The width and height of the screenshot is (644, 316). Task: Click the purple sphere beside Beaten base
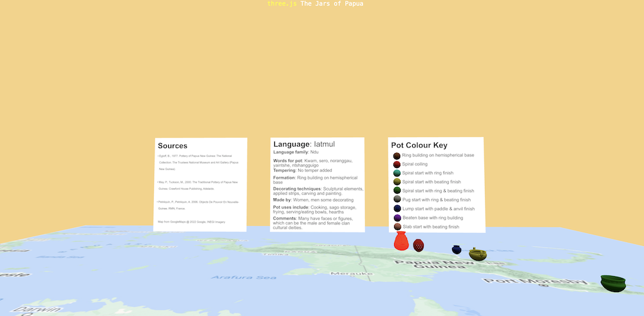(397, 218)
